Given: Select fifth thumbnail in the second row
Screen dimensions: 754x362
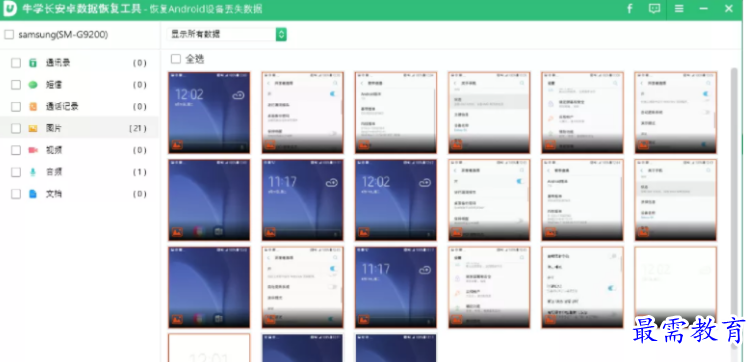Looking at the screenshot, I should coord(582,200).
